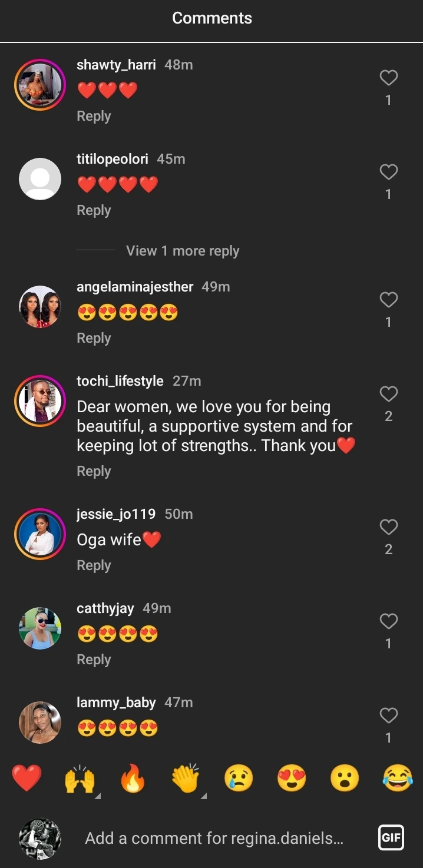Focus the 'Add a comment' input field

[x=214, y=838]
